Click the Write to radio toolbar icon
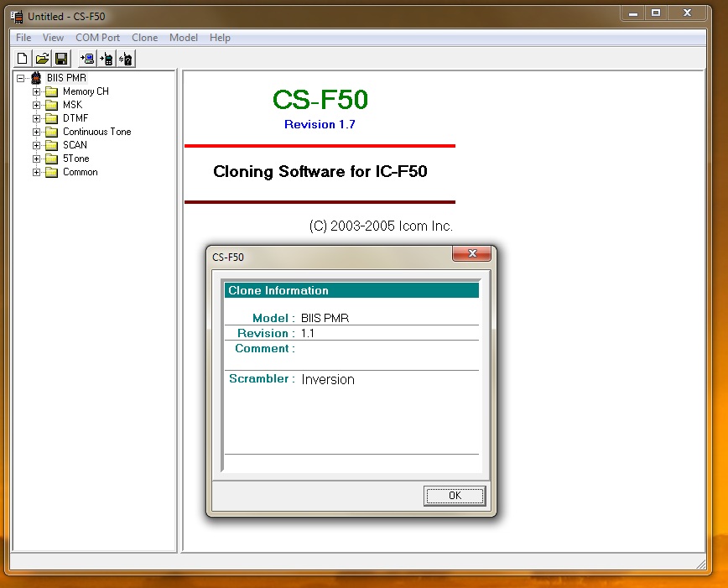728x588 pixels. pos(107,59)
